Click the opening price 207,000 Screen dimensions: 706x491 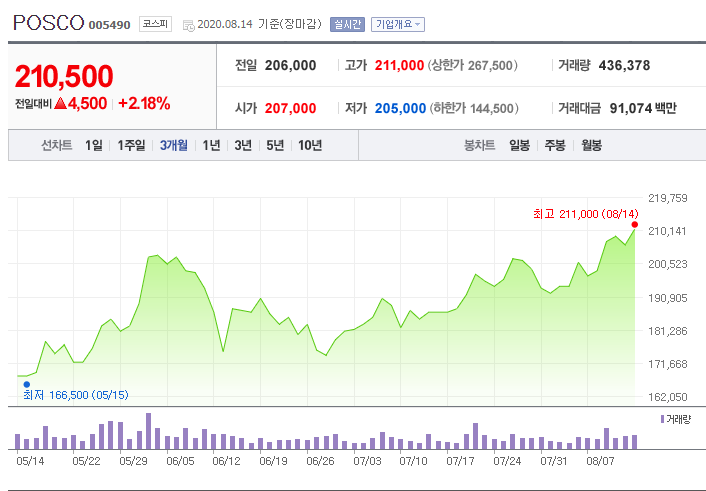point(290,108)
